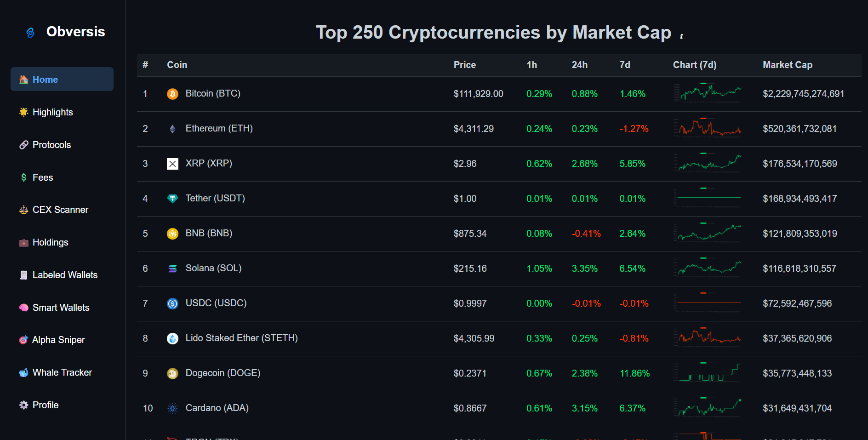Click the Dogecoin coin icon

172,373
